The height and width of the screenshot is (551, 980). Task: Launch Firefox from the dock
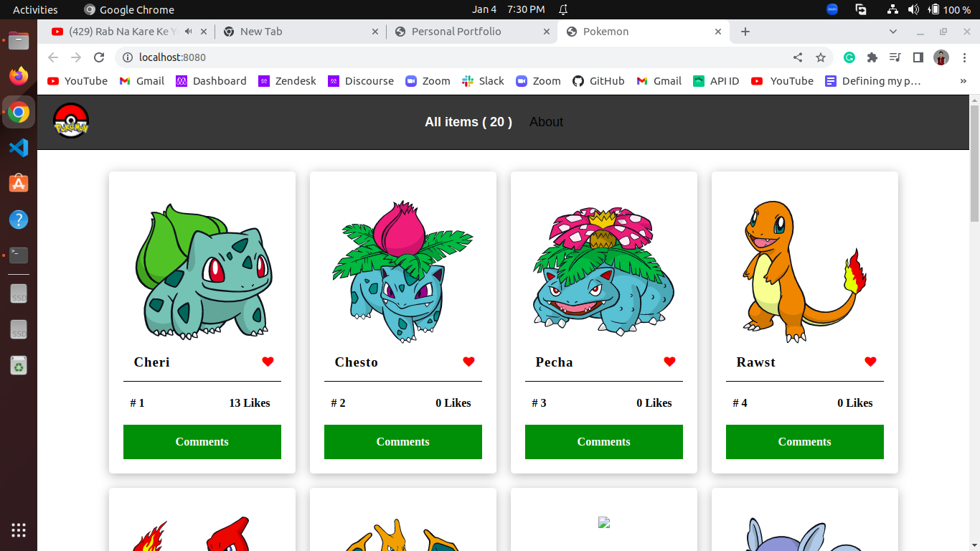(19, 75)
